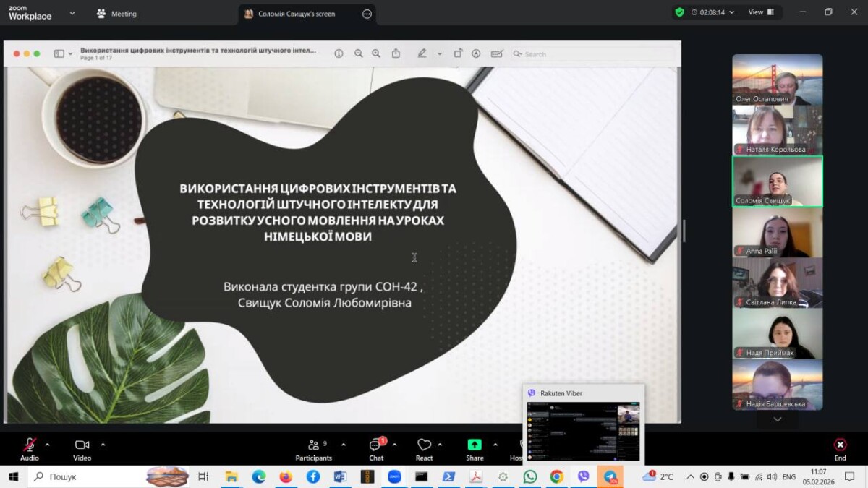Select the Соломія Свищук's screen tab
868x488 pixels.
pyautogui.click(x=297, y=14)
